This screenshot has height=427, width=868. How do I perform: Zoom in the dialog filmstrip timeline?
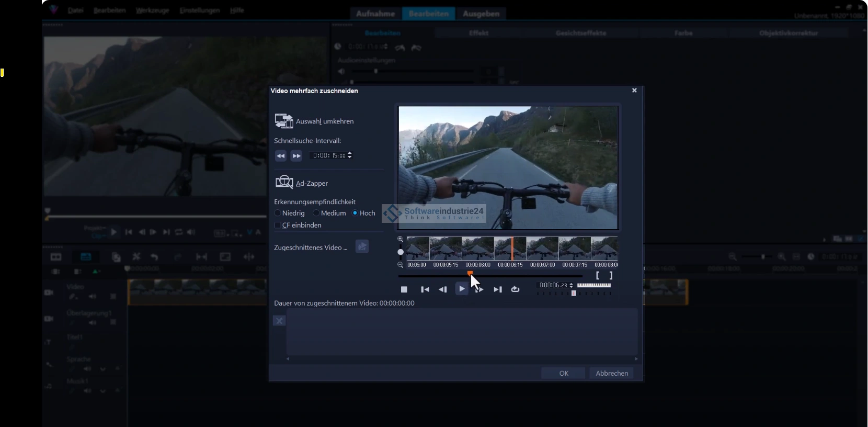pyautogui.click(x=401, y=239)
